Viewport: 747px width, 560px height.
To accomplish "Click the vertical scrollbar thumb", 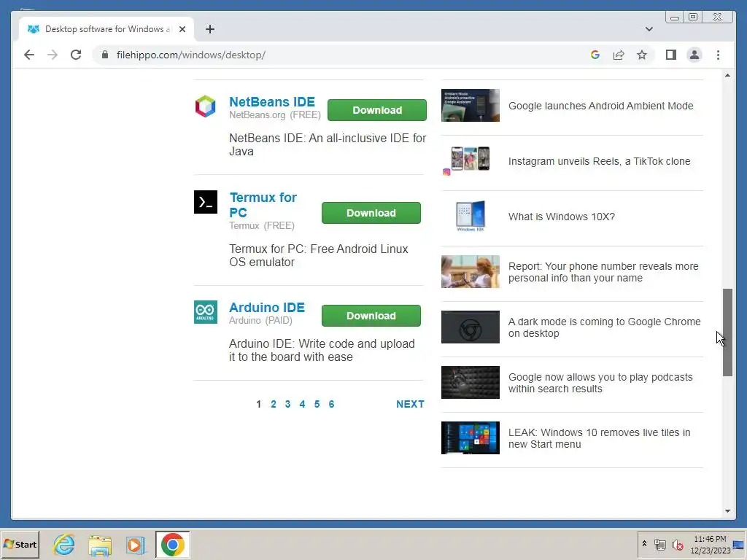I will pos(727,332).
